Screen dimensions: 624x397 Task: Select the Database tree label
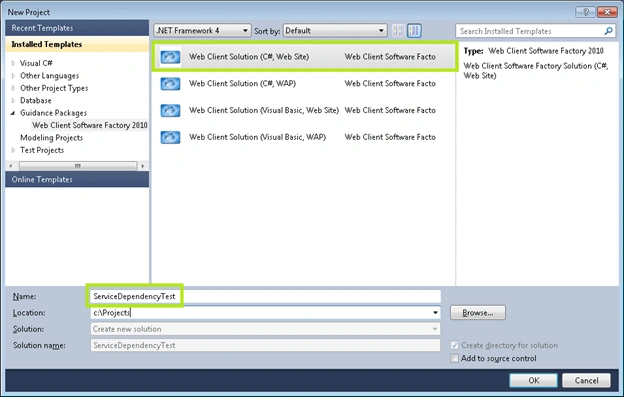[36, 100]
